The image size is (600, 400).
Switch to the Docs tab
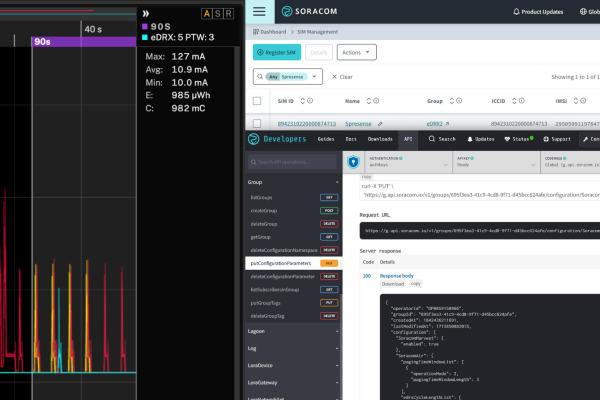(352, 139)
